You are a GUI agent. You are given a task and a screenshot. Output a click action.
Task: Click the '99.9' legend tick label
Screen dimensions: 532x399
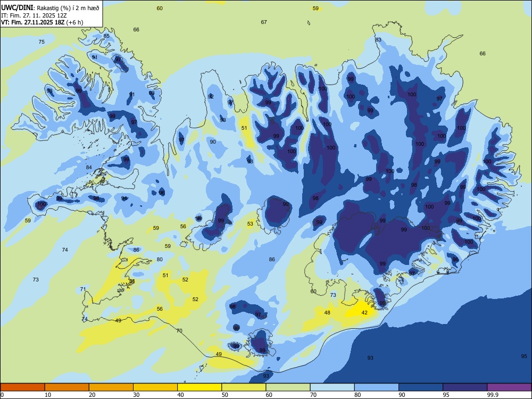[x=492, y=395]
